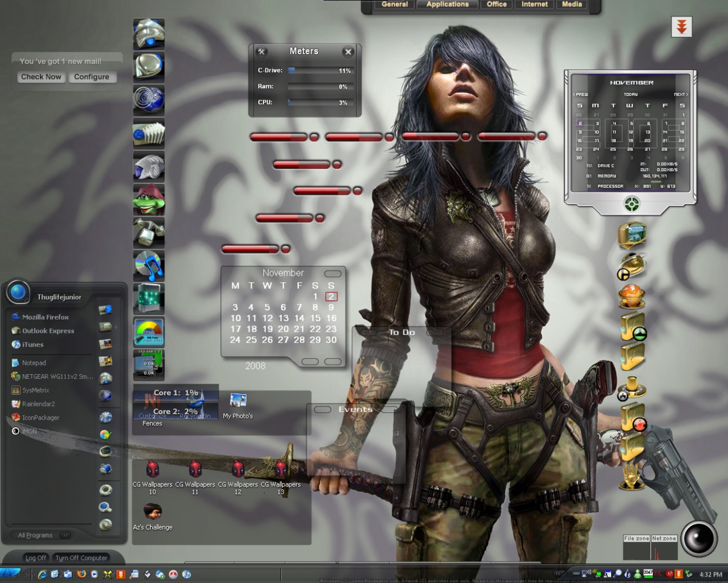Click Turn Off Computer button
Screen dimensions: 728x583
coord(81,558)
